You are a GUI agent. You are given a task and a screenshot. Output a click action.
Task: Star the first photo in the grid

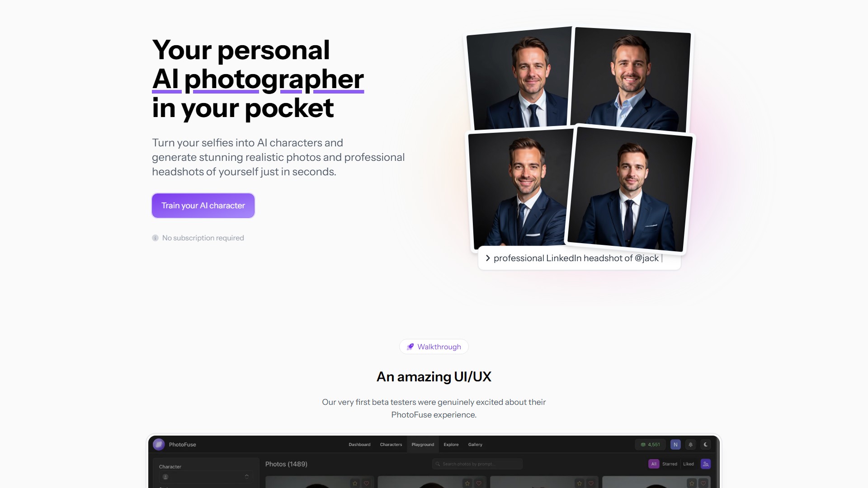[355, 483]
